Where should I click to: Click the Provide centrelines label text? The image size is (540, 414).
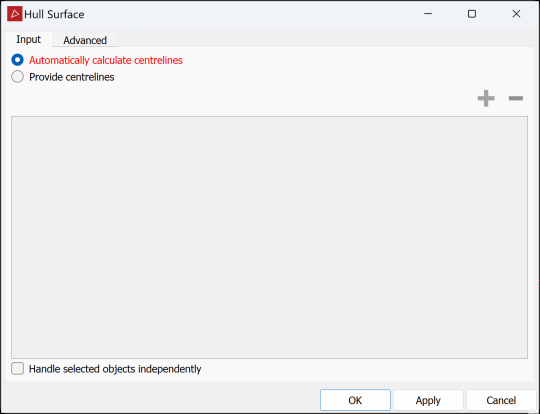[x=72, y=77]
